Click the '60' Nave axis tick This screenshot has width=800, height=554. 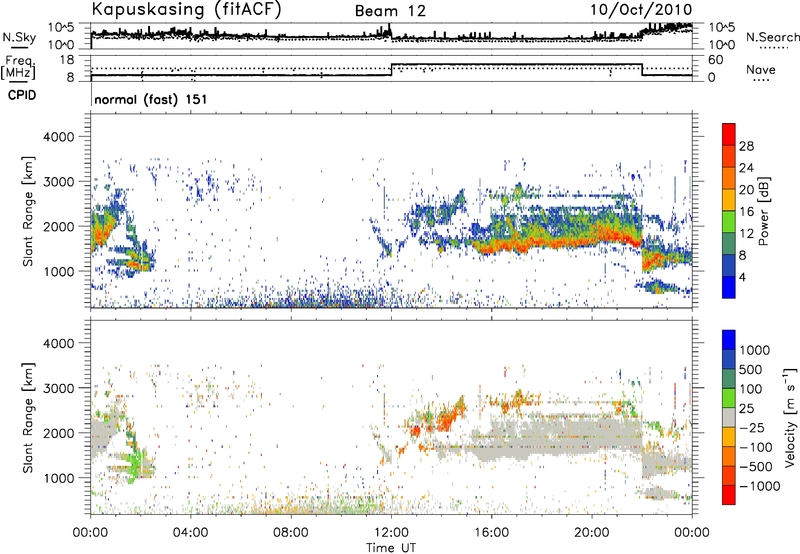click(x=715, y=60)
